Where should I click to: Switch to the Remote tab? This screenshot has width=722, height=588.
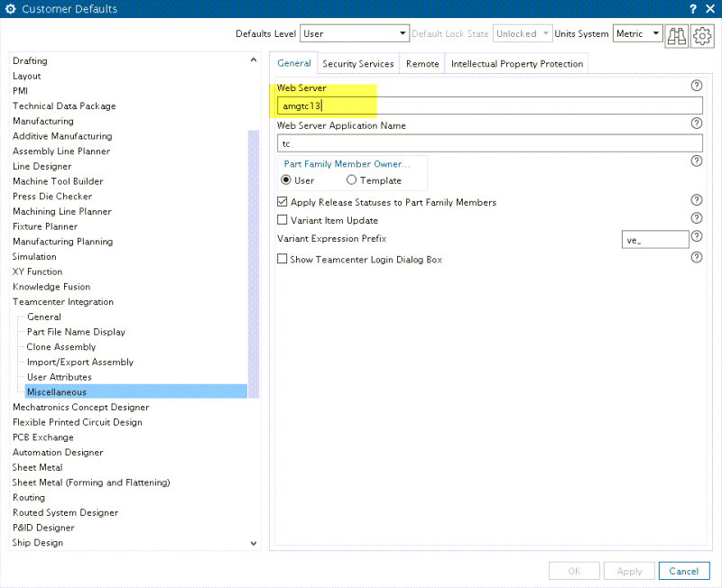point(422,64)
